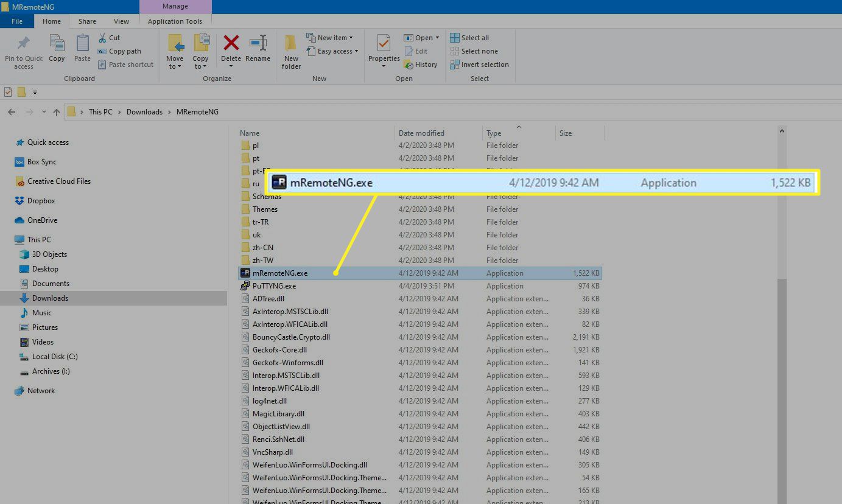The width and height of the screenshot is (842, 504).
Task: Click the Up one level arrow
Action: 57,112
